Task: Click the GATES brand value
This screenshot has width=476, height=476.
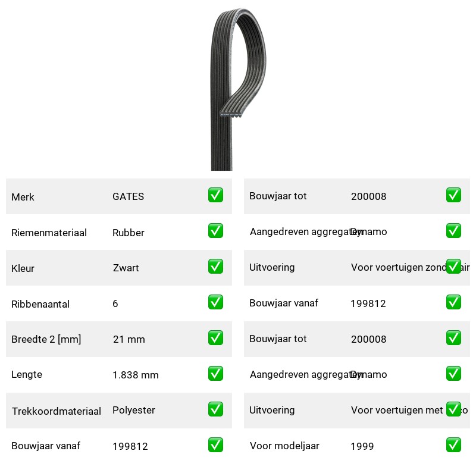Action: (x=128, y=196)
